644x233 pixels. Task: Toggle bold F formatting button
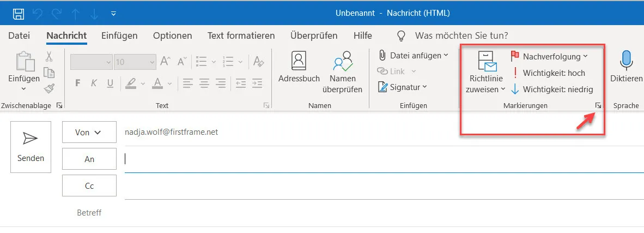[x=77, y=83]
